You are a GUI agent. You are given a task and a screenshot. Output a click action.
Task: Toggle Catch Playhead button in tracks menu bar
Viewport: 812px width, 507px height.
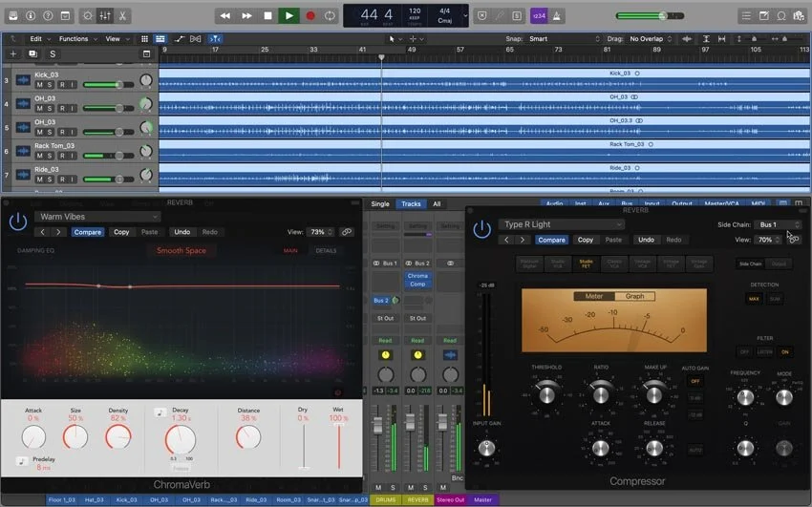[214, 39]
